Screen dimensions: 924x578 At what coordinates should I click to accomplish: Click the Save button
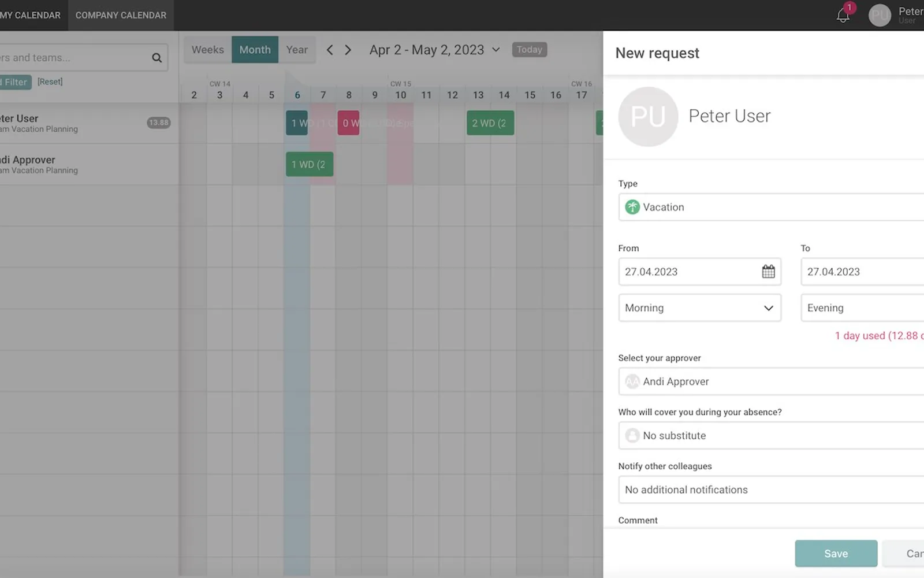(x=836, y=554)
